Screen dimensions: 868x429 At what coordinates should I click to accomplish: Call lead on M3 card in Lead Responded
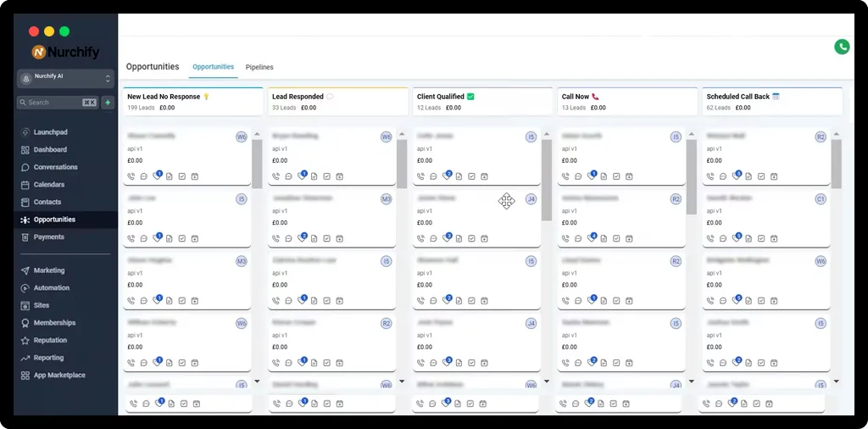(x=276, y=238)
